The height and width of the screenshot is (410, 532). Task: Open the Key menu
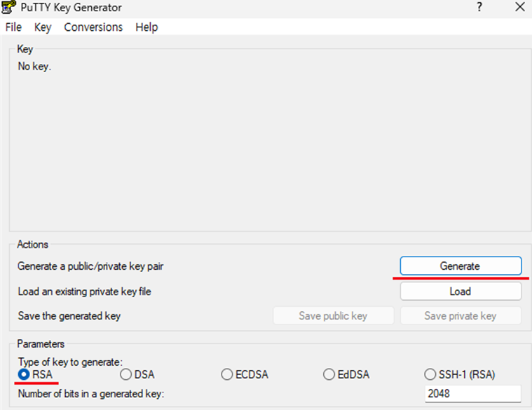[43, 27]
